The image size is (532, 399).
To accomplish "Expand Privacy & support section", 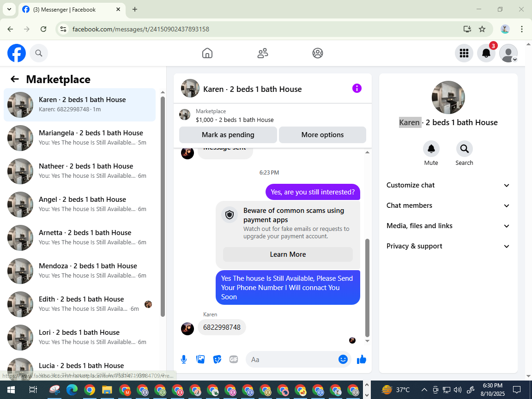I will (x=448, y=246).
